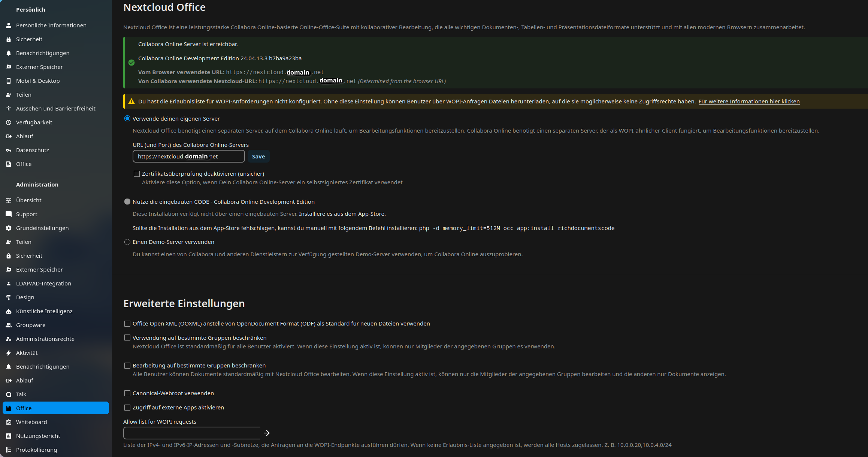Image resolution: width=868 pixels, height=457 pixels.
Task: Click the Talk icon in Administration sidebar
Action: coord(9,394)
